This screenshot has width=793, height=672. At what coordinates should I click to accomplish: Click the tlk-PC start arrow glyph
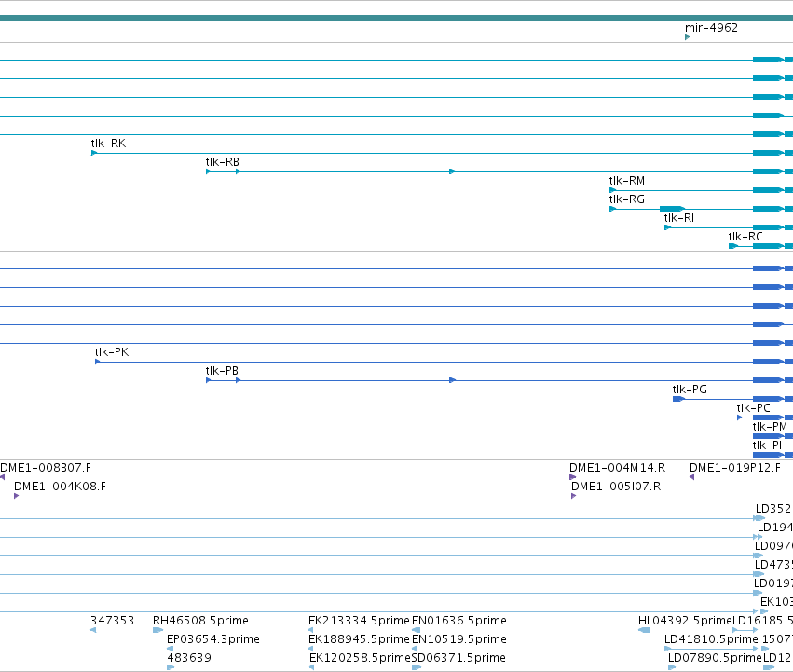tap(740, 418)
